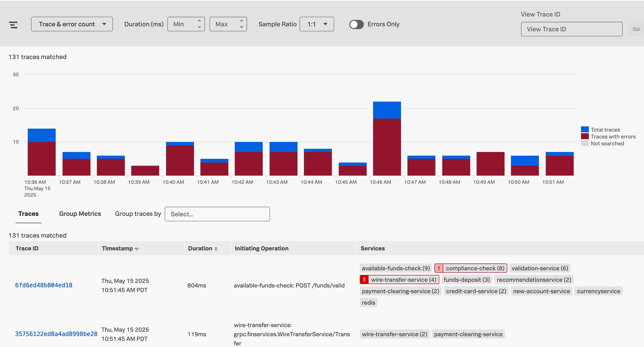Switch to the Group Metrics tab
This screenshot has width=644, height=347.
pos(80,214)
